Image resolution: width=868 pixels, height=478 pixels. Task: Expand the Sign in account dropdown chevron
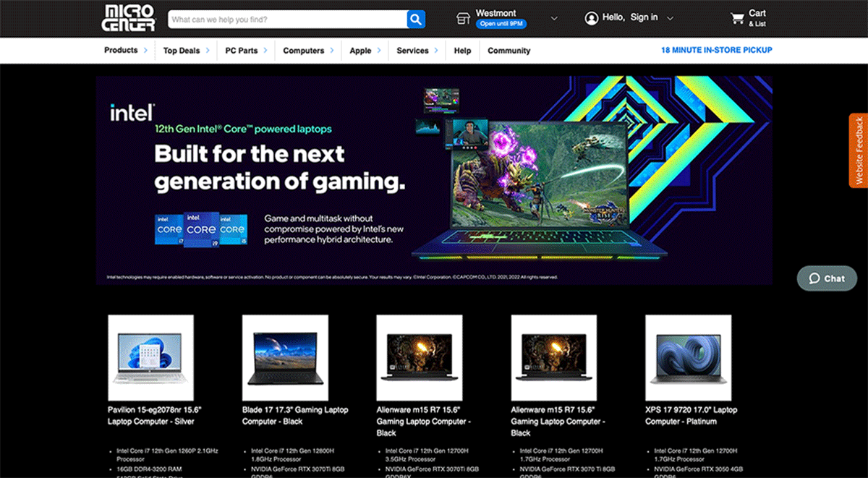670,18
